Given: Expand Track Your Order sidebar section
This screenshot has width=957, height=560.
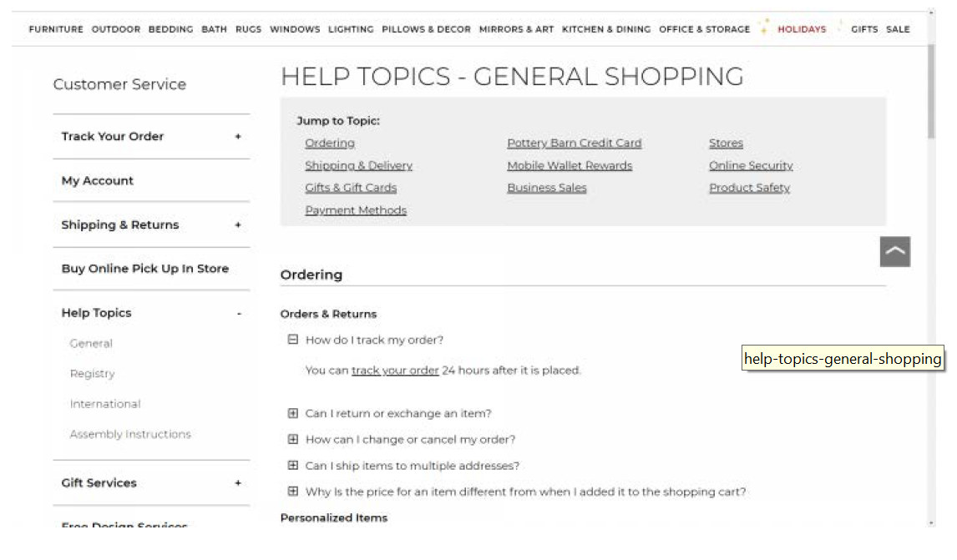Looking at the screenshot, I should 238,137.
